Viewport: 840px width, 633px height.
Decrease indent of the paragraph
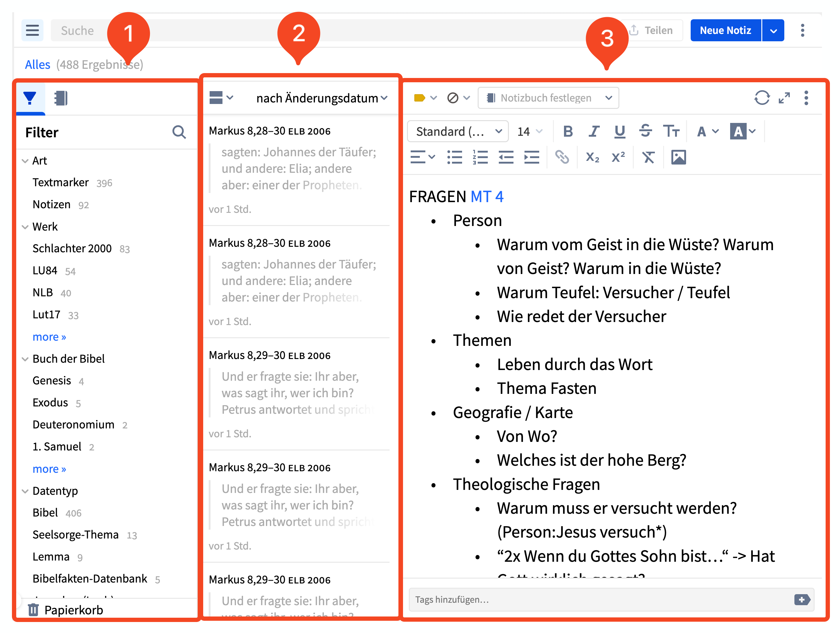506,157
